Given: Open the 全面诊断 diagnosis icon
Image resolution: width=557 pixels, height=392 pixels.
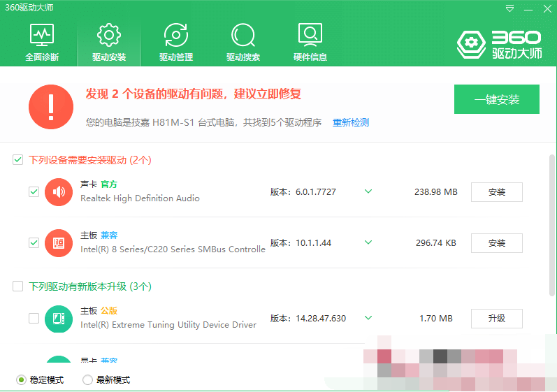Looking at the screenshot, I should [42, 35].
